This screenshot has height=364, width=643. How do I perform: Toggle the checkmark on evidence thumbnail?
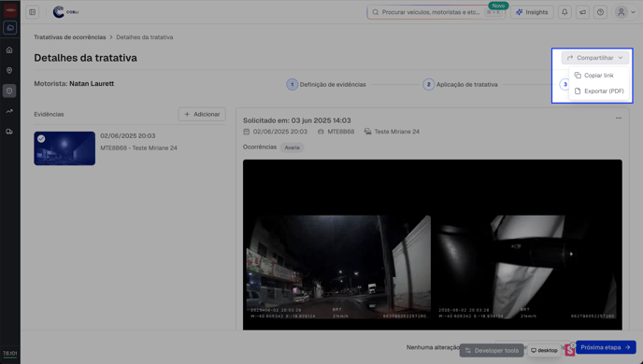[41, 139]
